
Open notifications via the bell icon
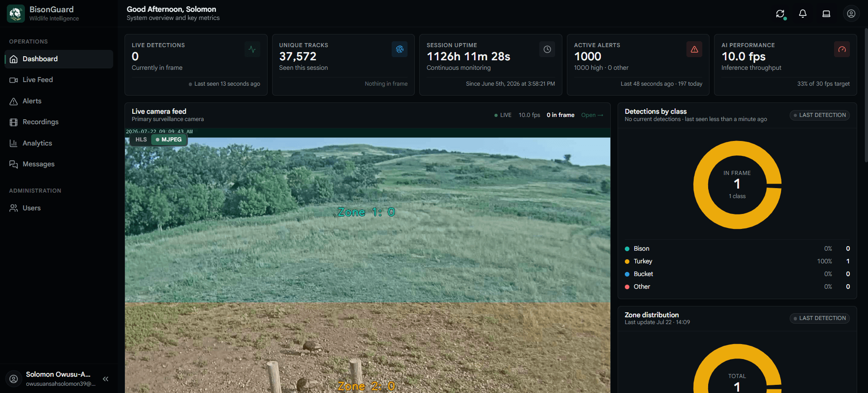[803, 14]
